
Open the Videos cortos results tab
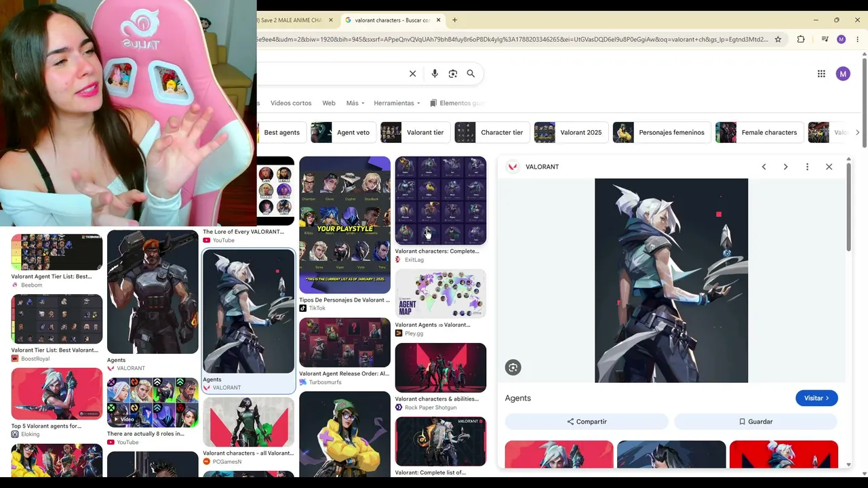point(291,103)
